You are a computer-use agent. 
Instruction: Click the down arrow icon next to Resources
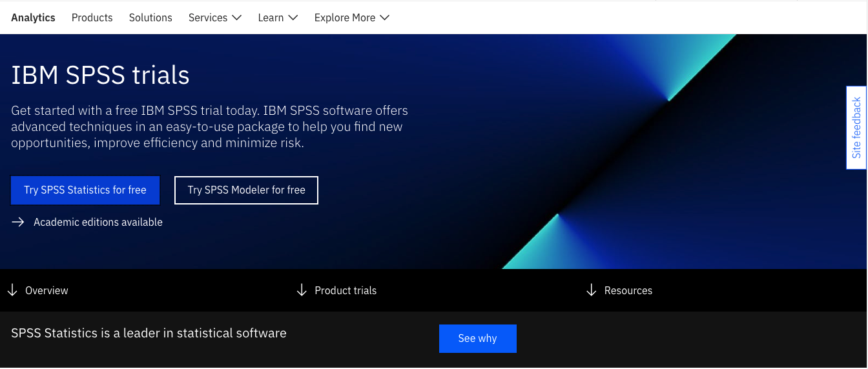[x=591, y=290]
